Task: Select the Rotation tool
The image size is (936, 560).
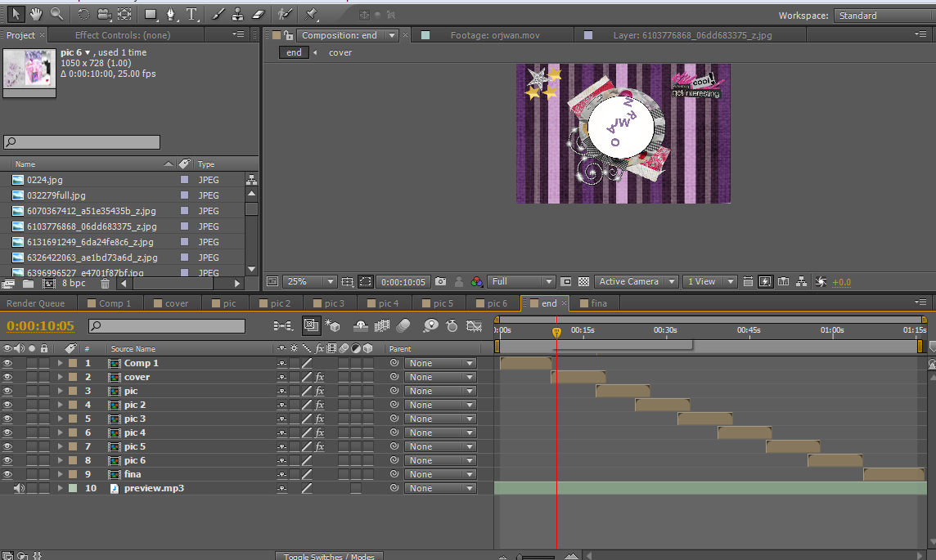Action: 83,15
